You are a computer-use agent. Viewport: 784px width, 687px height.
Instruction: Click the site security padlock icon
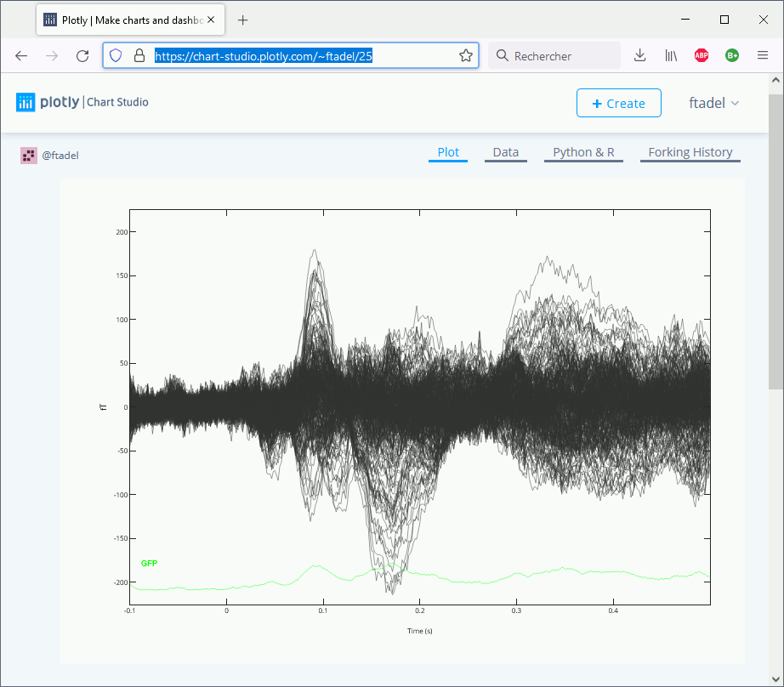139,56
